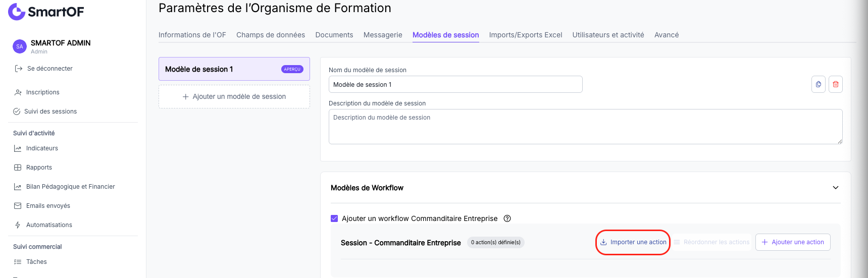Click the Automatisations lightning icon

click(18, 225)
